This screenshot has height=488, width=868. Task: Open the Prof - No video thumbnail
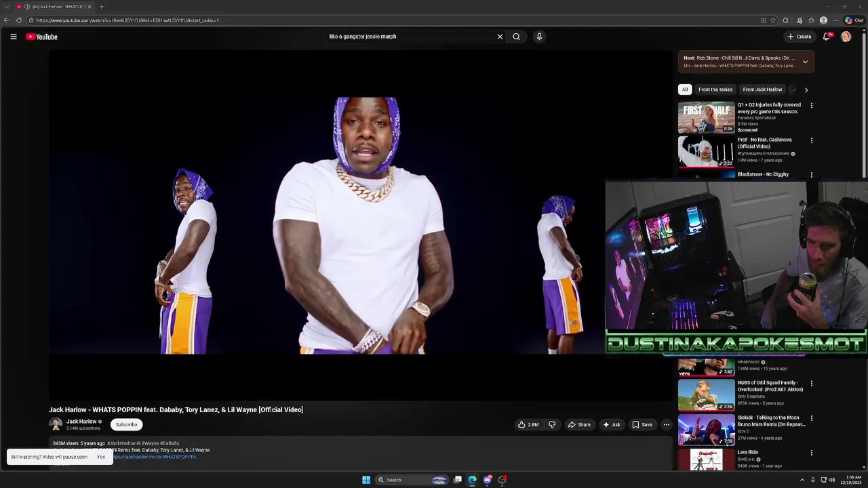[x=707, y=152]
